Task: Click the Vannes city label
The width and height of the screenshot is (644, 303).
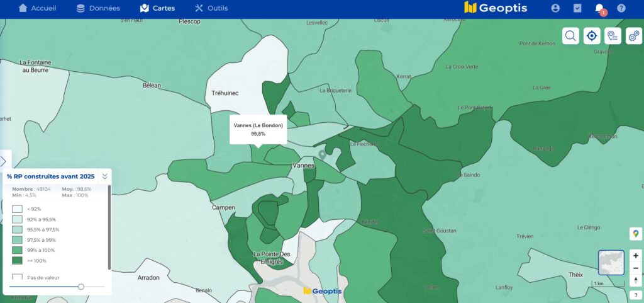Action: (304, 165)
